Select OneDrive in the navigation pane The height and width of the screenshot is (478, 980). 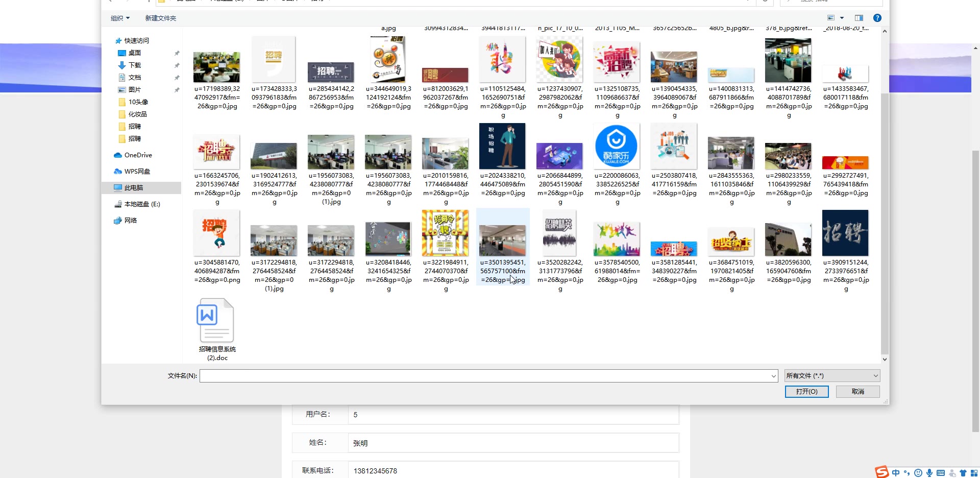138,155
